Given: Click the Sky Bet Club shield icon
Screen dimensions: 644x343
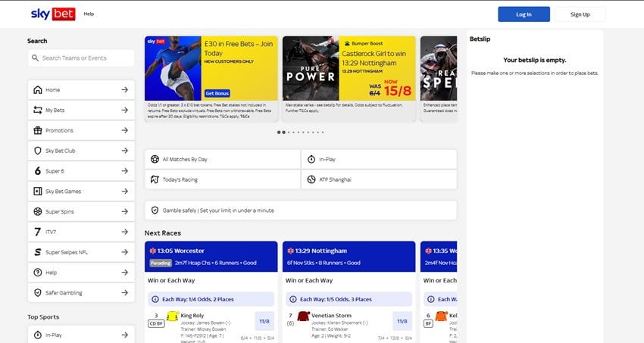Looking at the screenshot, I should tap(37, 151).
